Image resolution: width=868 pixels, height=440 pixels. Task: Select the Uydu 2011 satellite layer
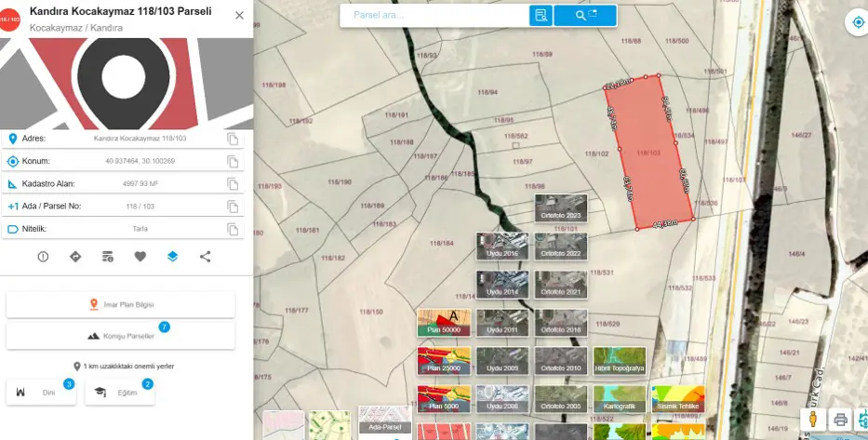pos(502,323)
